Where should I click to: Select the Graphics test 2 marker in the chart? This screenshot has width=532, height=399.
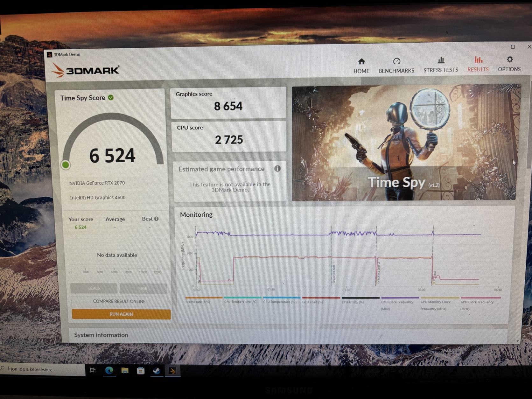tap(378, 273)
